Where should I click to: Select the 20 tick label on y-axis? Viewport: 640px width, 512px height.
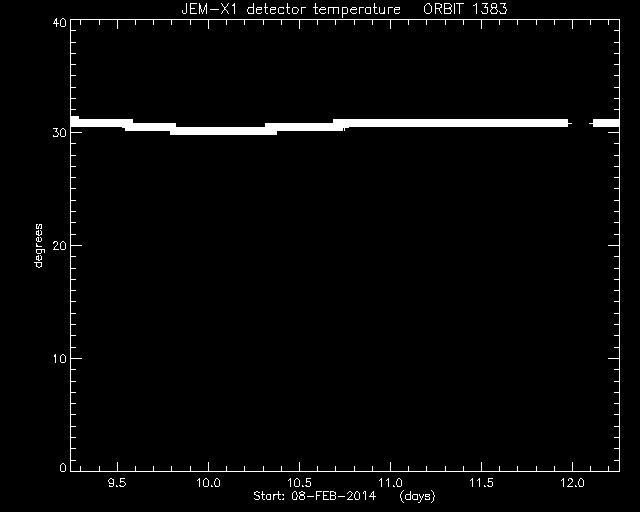59,245
